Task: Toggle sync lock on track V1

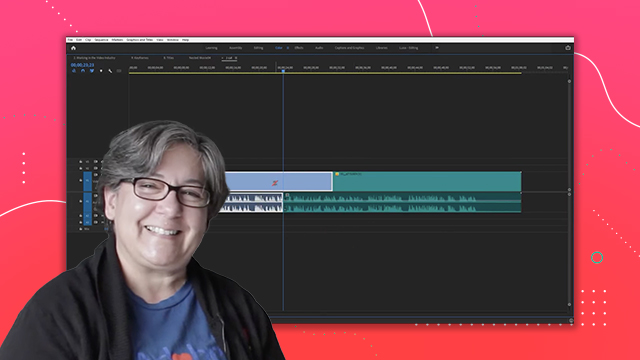Action: 96,175
